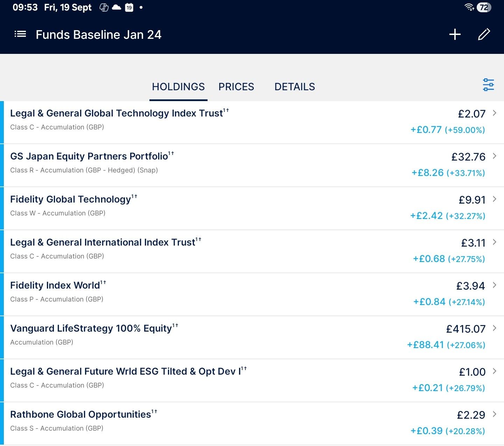
Task: Expand Legal & General Global Technology chevron
Action: 495,113
